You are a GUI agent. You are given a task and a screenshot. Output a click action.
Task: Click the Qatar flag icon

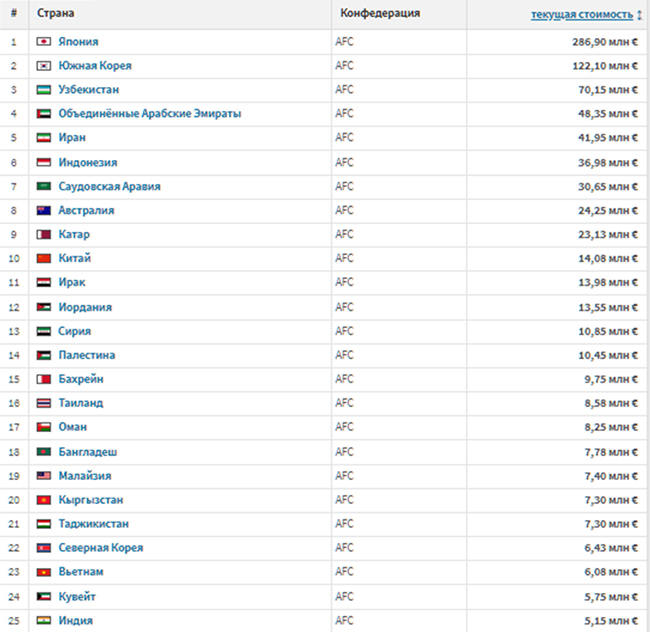click(43, 235)
